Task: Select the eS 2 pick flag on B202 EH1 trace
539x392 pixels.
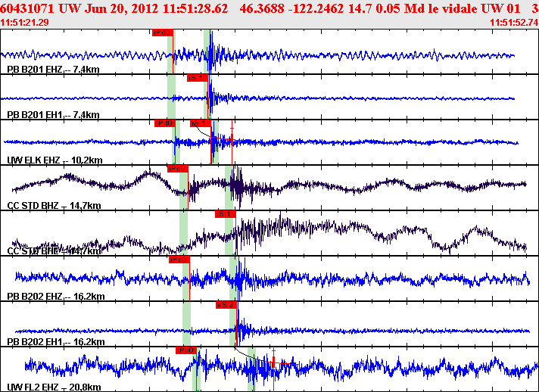Action: pyautogui.click(x=226, y=305)
